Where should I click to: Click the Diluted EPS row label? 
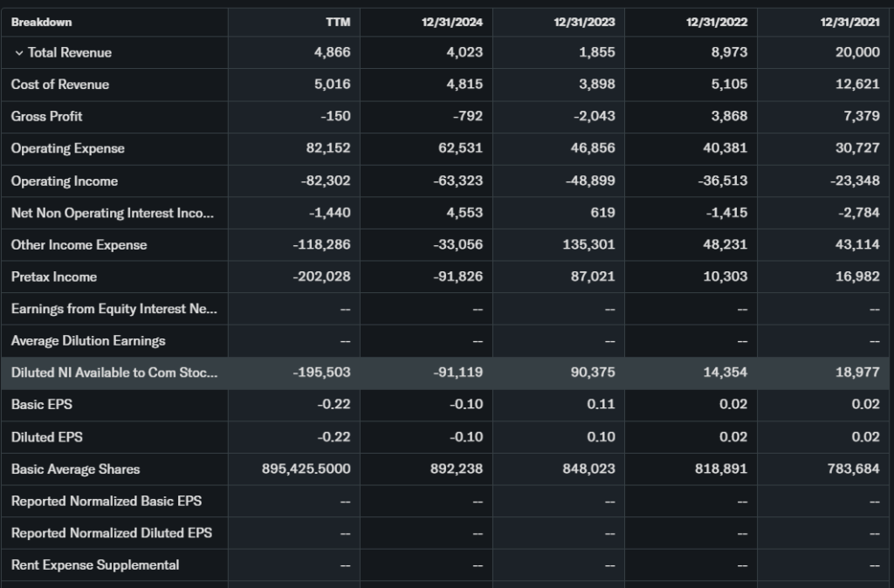click(x=47, y=437)
